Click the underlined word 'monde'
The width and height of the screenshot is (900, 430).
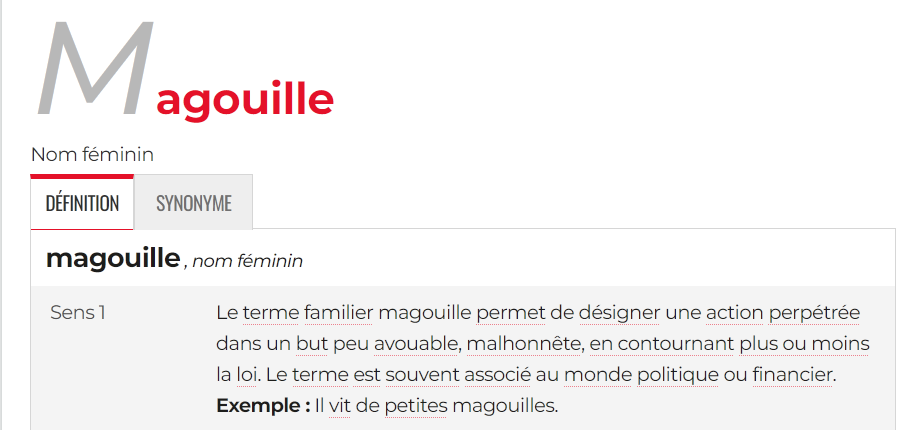click(598, 375)
